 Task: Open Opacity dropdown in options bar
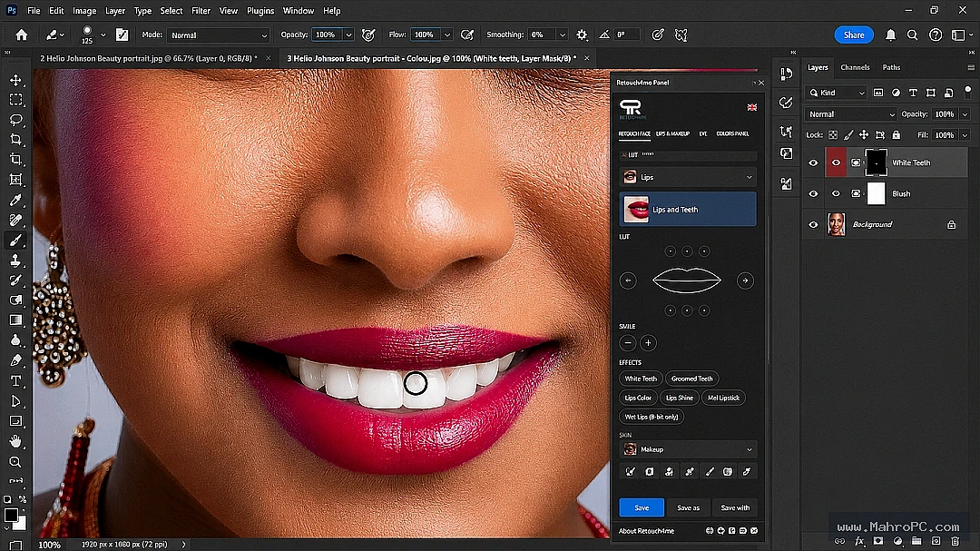pyautogui.click(x=348, y=35)
